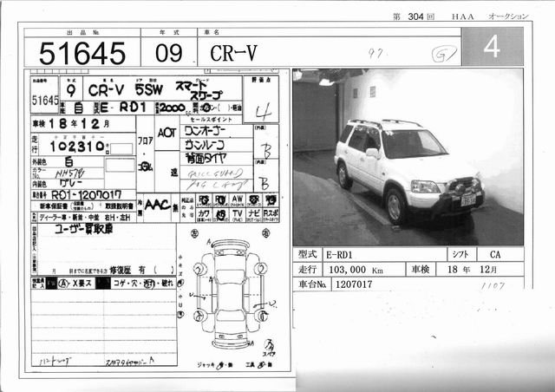Click the handwritten スマートスケープ grade name
This screenshot has height=392, width=555.
click(x=199, y=91)
